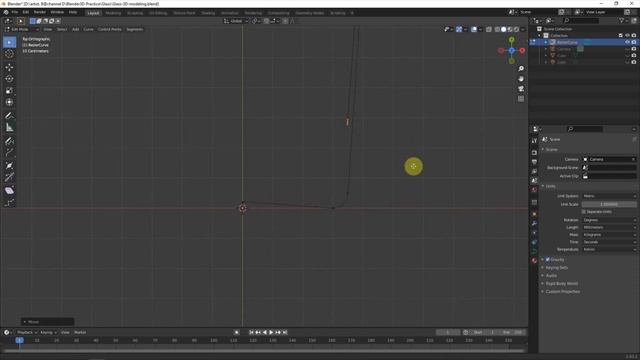Select the Randomize tool in the toolbar
Screen dimensions: 640x360
9,202
